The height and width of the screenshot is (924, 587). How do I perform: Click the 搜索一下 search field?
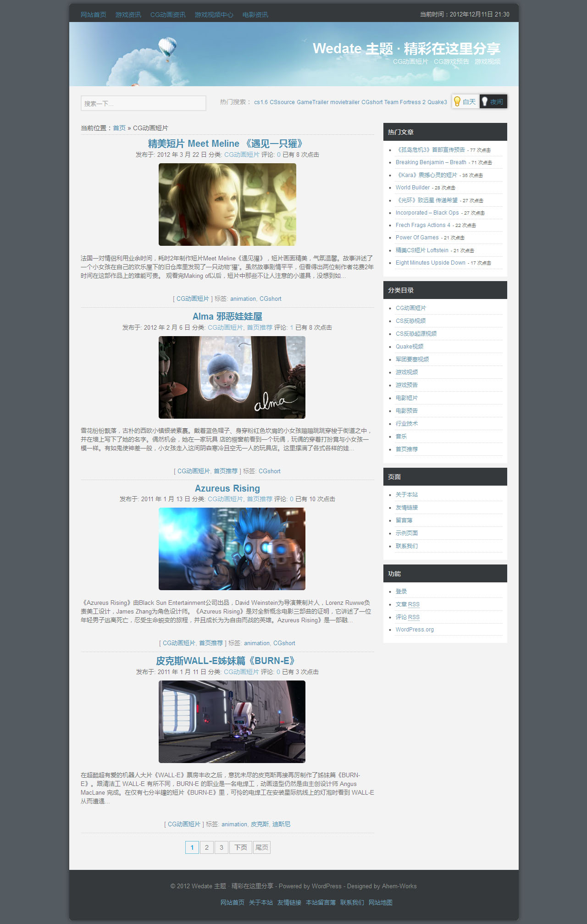point(144,103)
